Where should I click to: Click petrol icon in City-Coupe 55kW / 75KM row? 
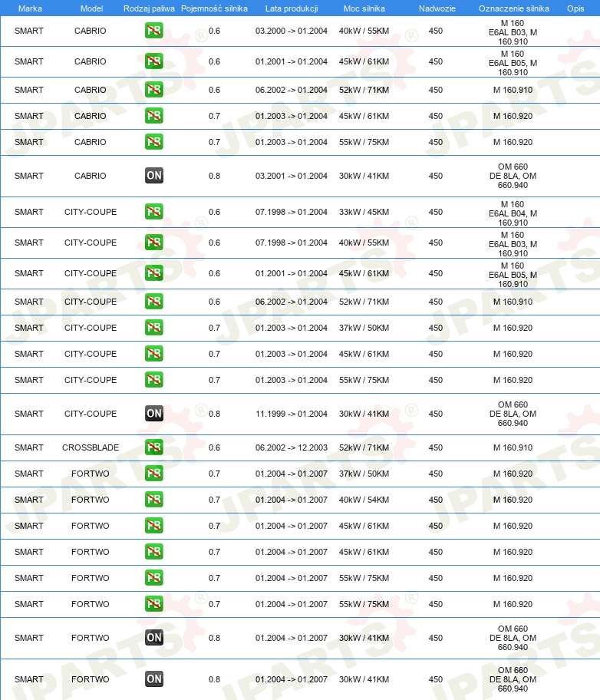pyautogui.click(x=154, y=380)
